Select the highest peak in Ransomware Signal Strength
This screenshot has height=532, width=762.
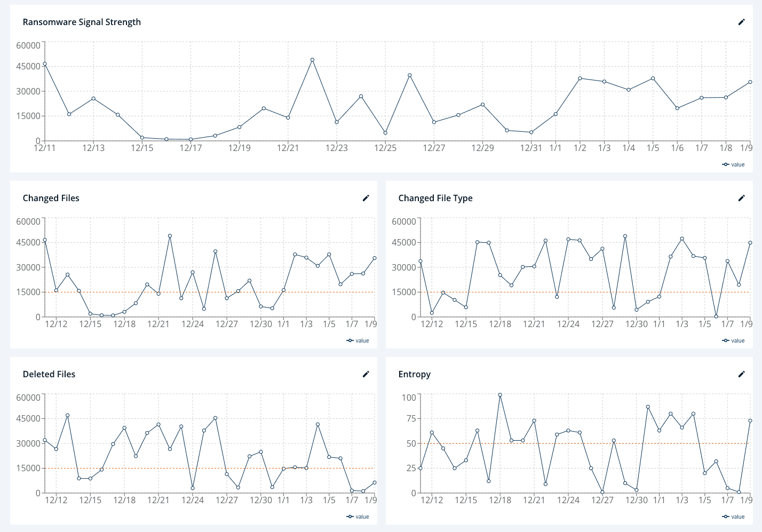pyautogui.click(x=312, y=60)
